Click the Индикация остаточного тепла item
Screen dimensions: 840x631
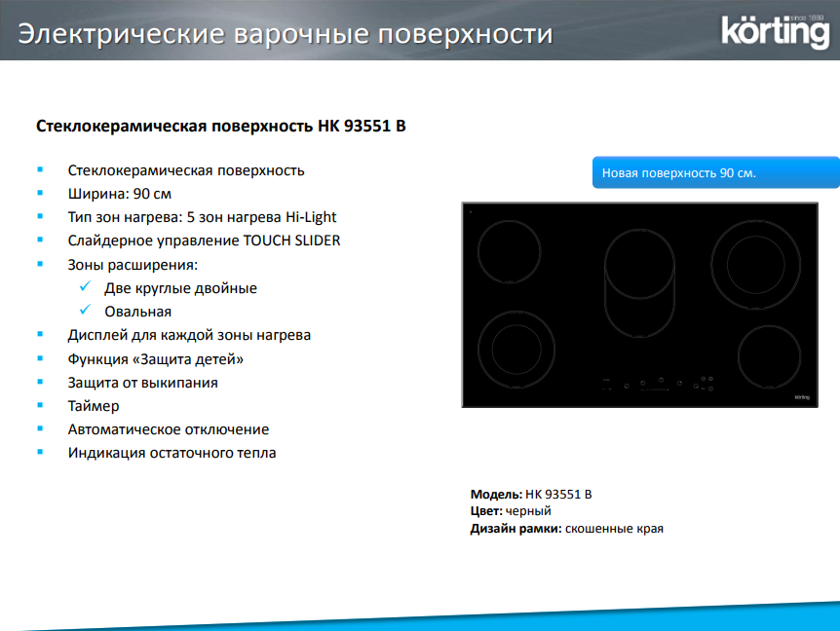172,453
